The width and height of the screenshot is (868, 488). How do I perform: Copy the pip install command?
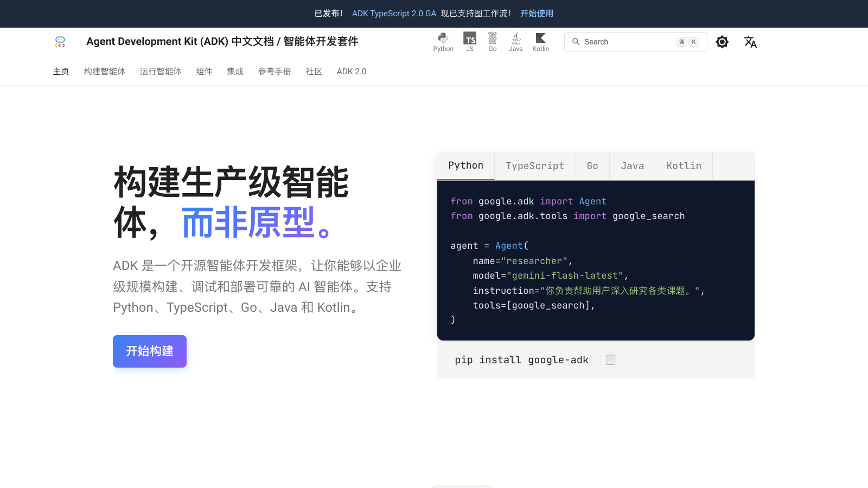coord(610,359)
